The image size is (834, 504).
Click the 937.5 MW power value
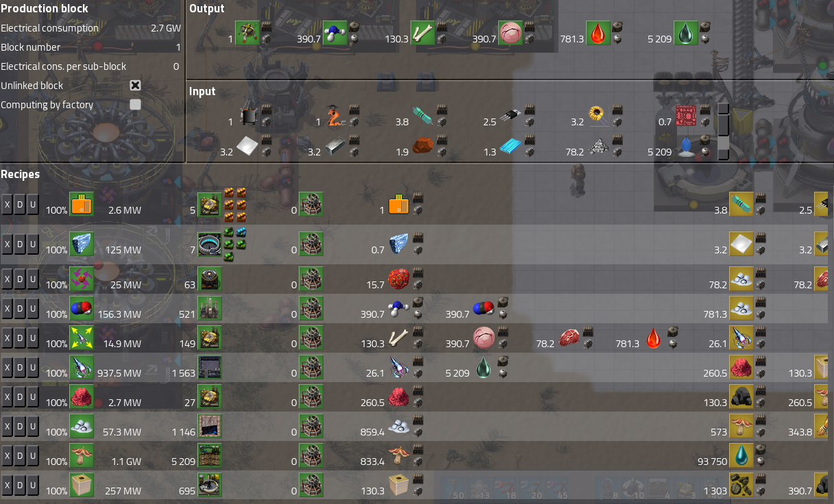[x=119, y=374]
